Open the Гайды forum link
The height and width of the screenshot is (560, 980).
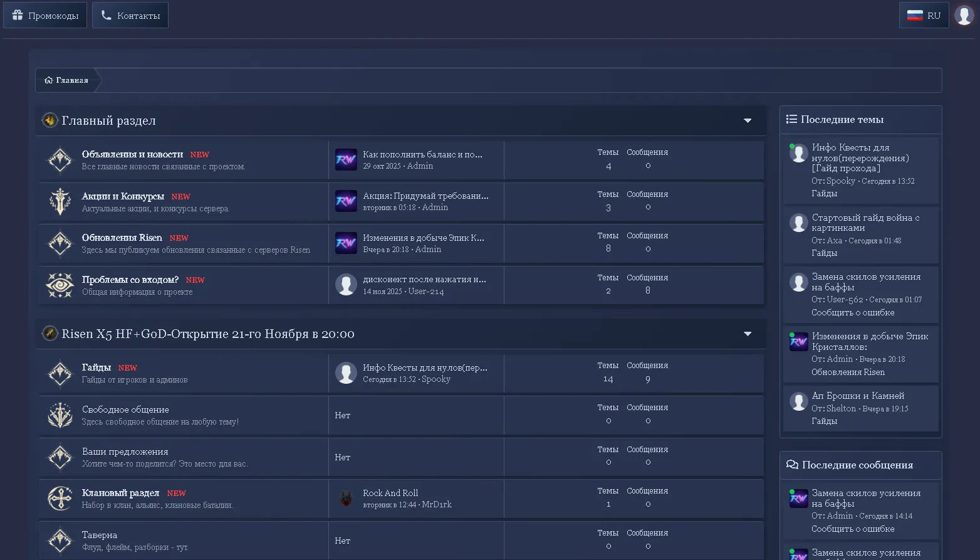(x=96, y=367)
